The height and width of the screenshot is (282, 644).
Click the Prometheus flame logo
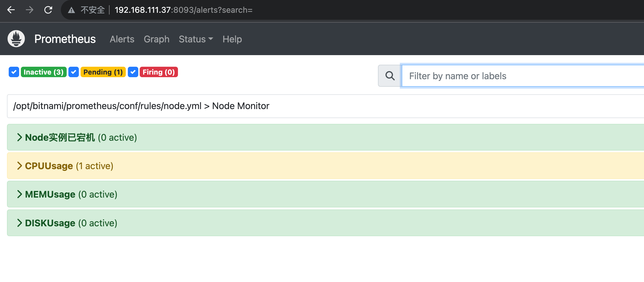(x=16, y=39)
